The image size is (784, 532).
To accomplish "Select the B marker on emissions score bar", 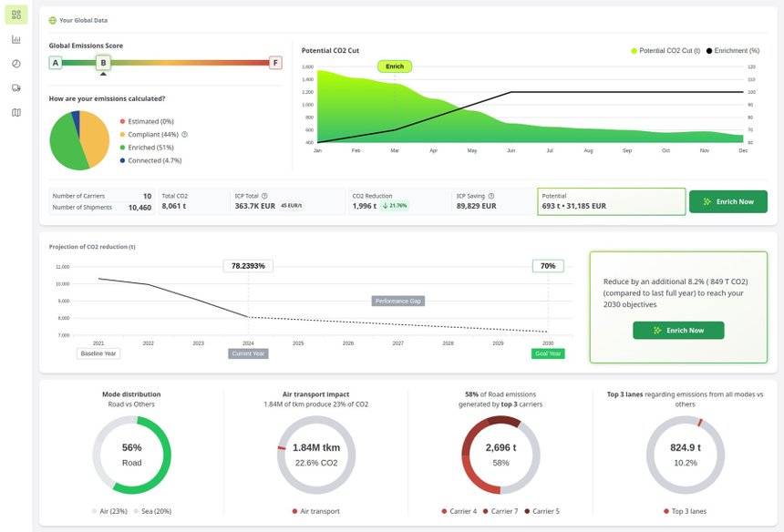I will pos(103,63).
